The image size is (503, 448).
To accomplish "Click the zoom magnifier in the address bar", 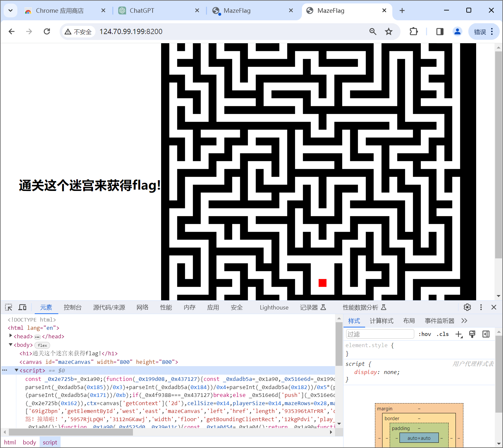I will click(373, 31).
